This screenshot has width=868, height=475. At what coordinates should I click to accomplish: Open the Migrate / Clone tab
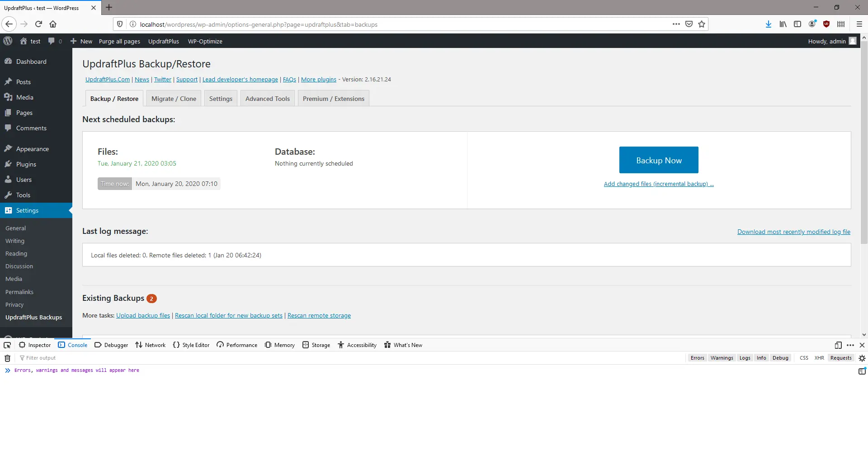click(174, 99)
